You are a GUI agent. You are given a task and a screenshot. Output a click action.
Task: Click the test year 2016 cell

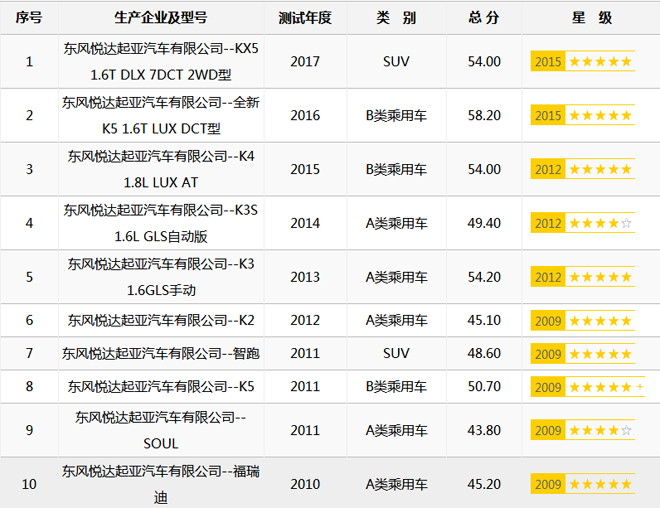[x=305, y=115]
